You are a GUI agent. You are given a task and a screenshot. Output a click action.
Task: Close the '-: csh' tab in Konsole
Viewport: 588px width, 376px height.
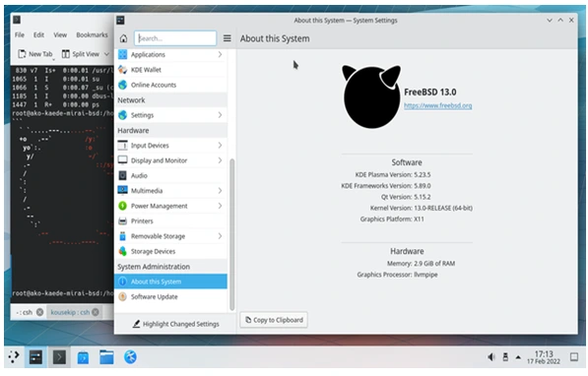(x=39, y=312)
